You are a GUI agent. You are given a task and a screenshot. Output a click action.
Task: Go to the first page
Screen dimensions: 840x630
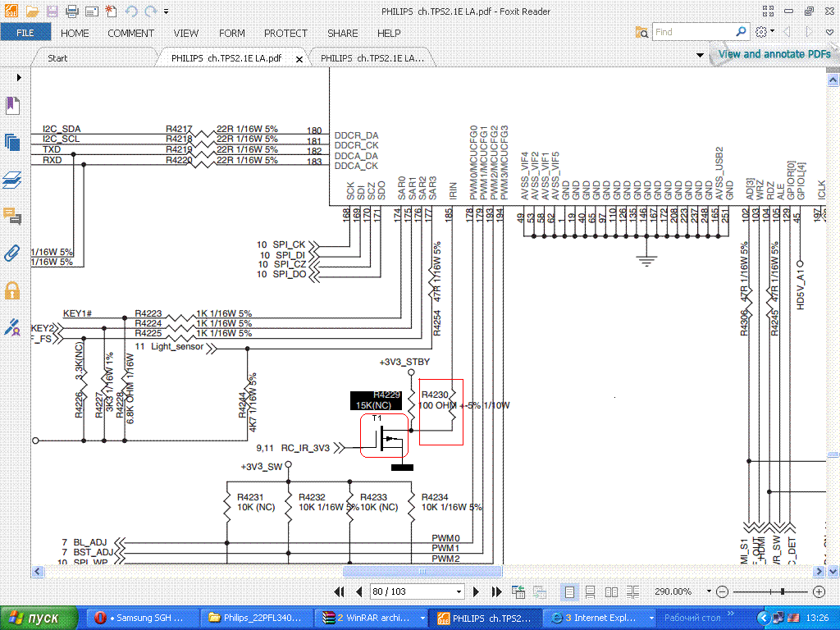[x=339, y=592]
